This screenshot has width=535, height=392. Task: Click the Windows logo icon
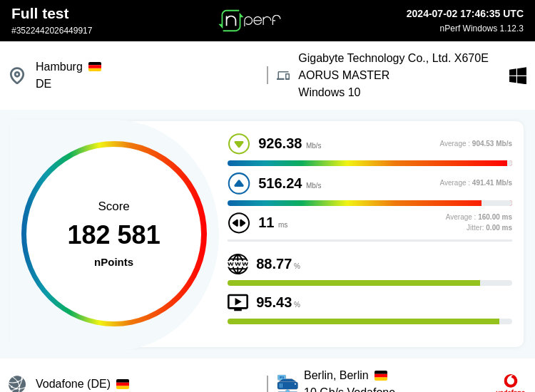click(x=518, y=76)
